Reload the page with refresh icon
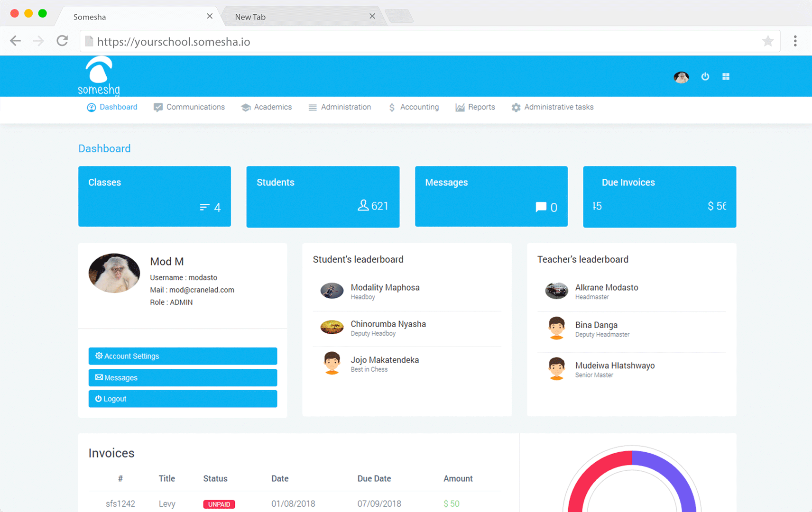The image size is (812, 512). [62, 41]
